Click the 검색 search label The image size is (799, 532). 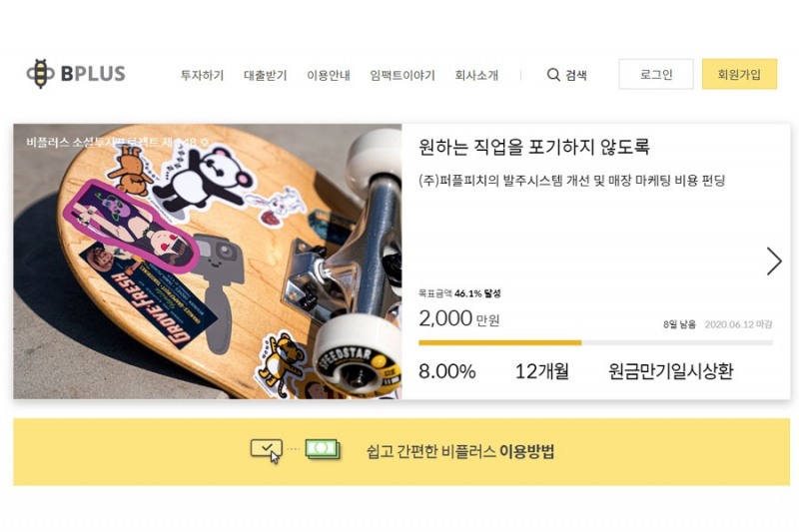coord(576,75)
